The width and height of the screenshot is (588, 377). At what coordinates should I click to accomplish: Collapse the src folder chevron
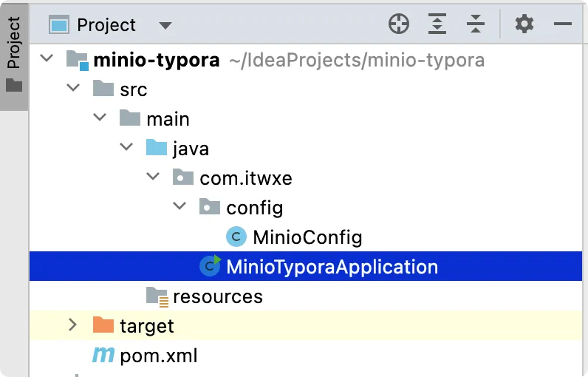[73, 89]
